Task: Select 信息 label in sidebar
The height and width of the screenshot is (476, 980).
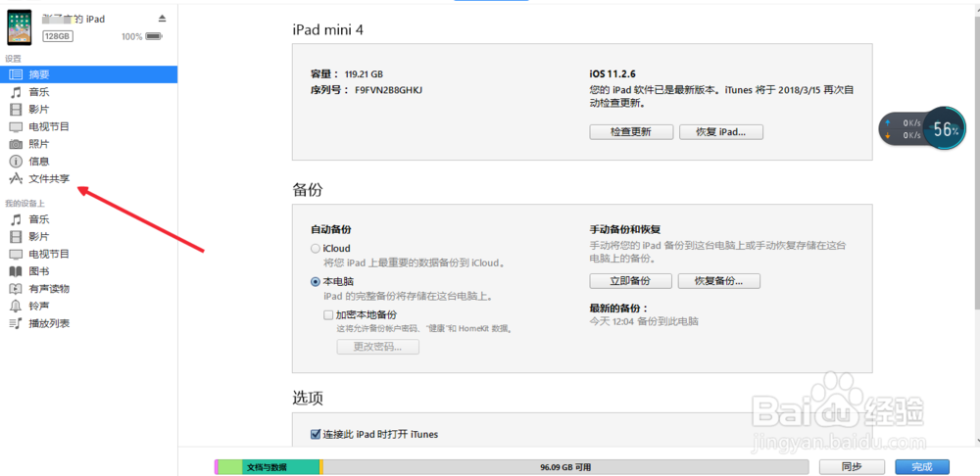Action: coord(39,162)
